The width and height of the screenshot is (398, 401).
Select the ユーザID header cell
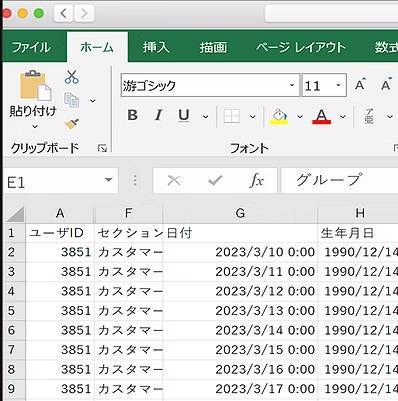point(60,233)
